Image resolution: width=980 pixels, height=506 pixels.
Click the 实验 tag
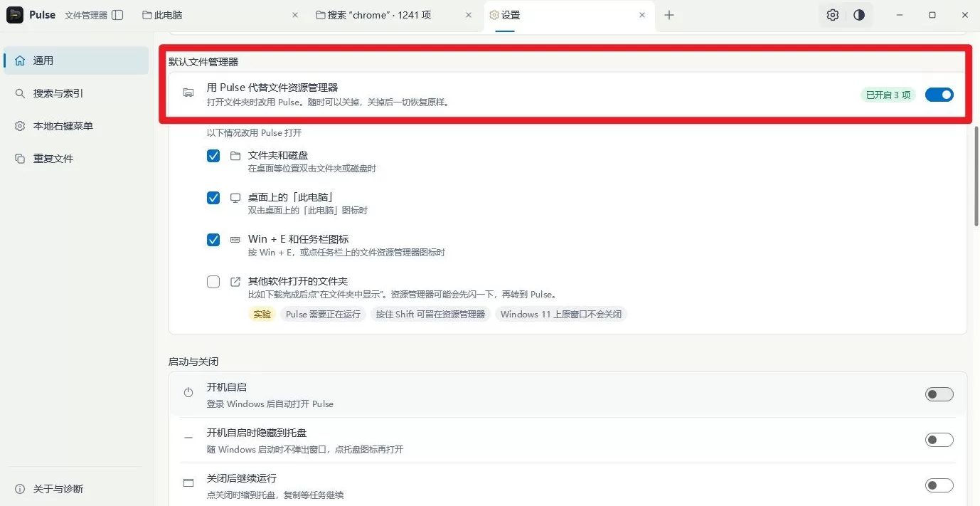(262, 314)
